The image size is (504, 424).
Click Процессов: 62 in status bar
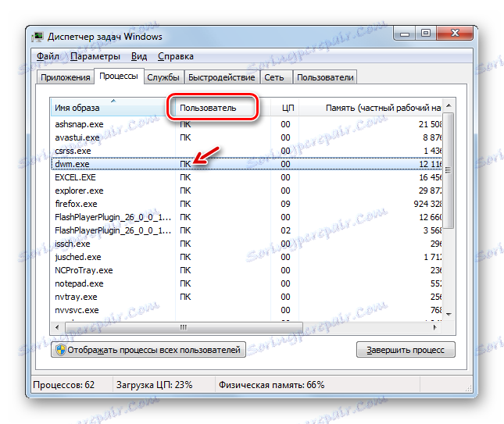pyautogui.click(x=63, y=385)
